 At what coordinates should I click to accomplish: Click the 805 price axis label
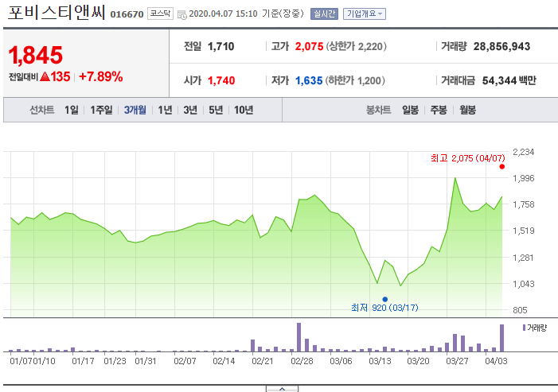point(520,310)
